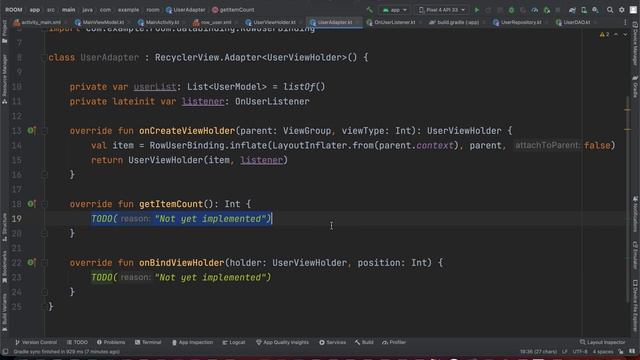
Task: Click the LF line separator status entry
Action: (564, 352)
